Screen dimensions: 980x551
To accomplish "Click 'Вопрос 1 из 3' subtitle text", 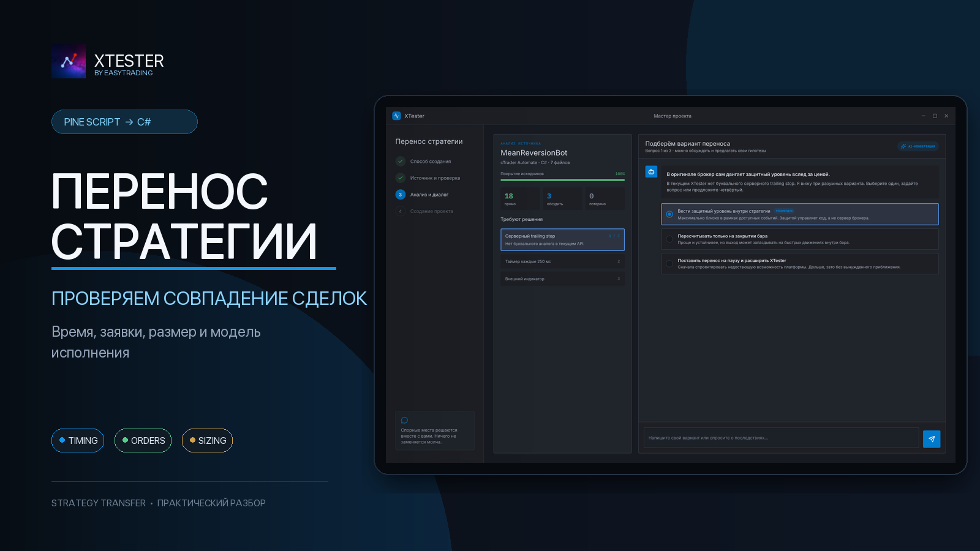I will (x=658, y=151).
